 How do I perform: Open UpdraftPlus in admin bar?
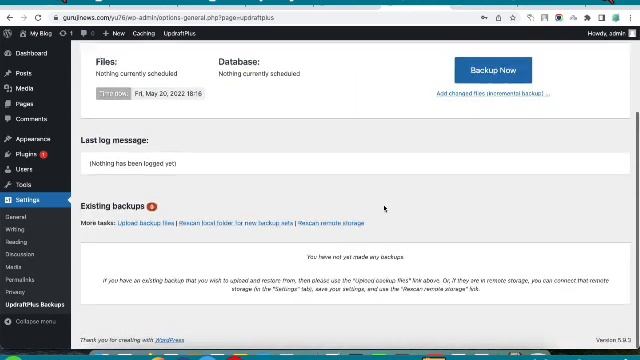(180, 33)
